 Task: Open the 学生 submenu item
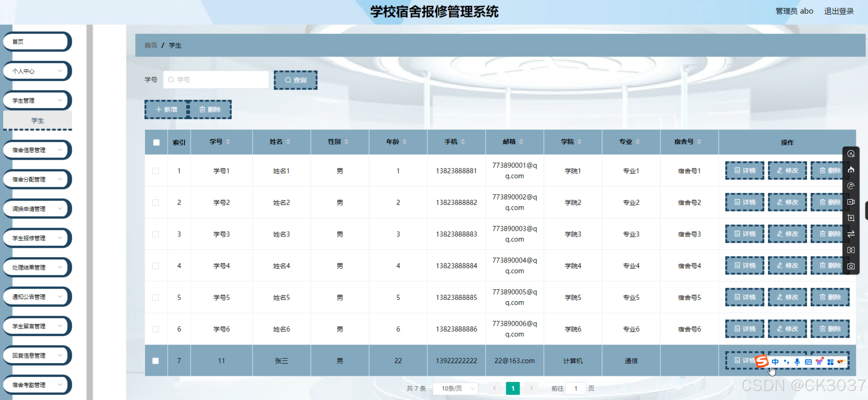point(37,120)
